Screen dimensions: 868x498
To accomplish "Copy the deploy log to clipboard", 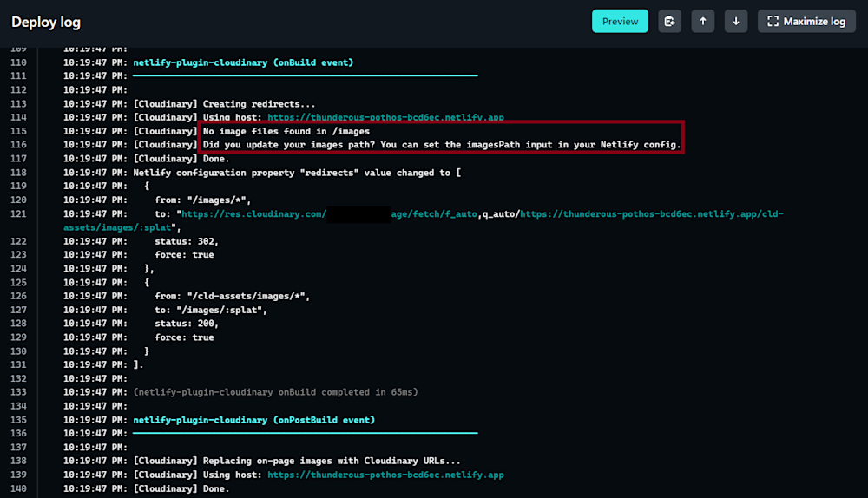I will (x=669, y=22).
